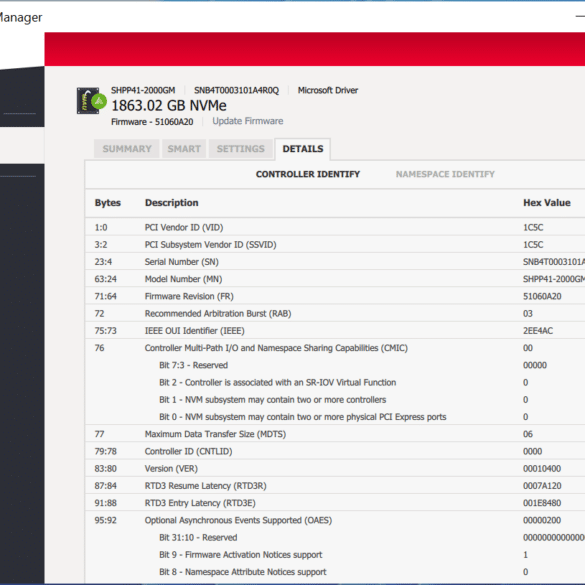Click the hex value 0007A120
This screenshot has height=585, width=585.
point(542,485)
